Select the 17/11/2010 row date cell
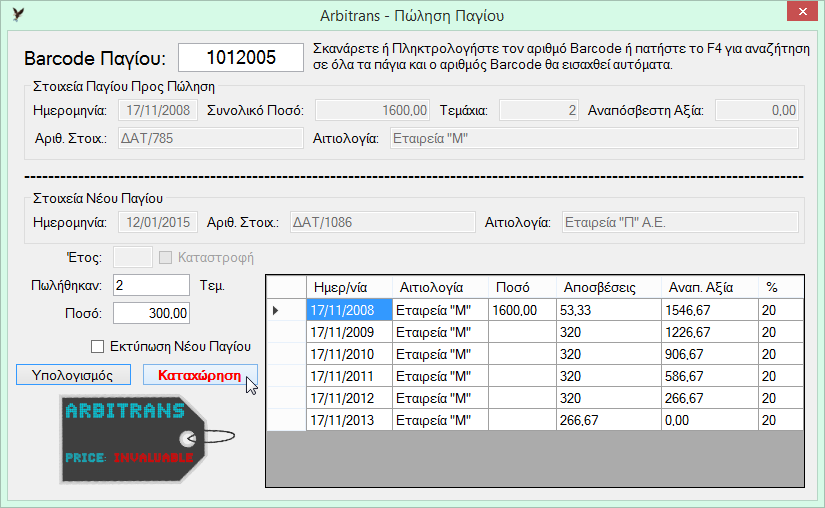 pyautogui.click(x=349, y=354)
